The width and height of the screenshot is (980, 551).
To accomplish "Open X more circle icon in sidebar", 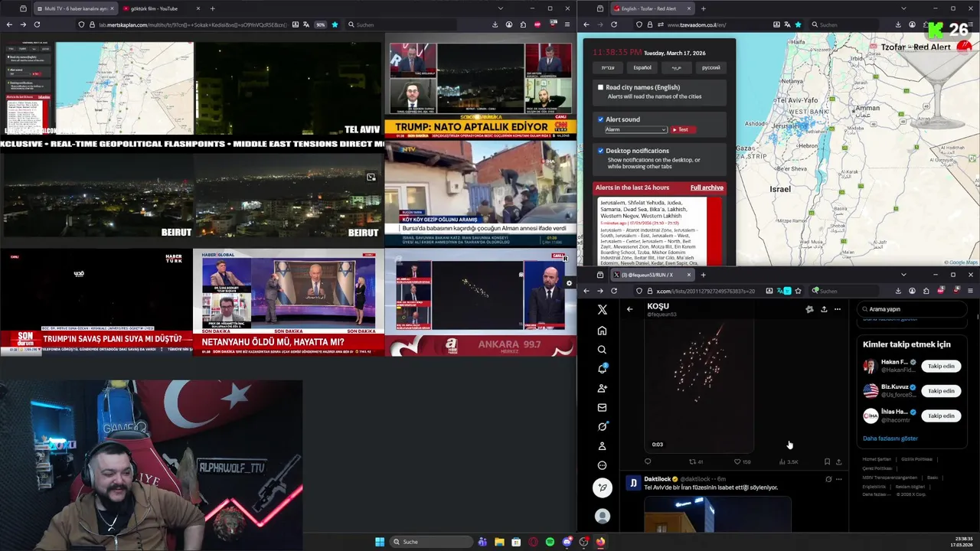I will 602,465.
